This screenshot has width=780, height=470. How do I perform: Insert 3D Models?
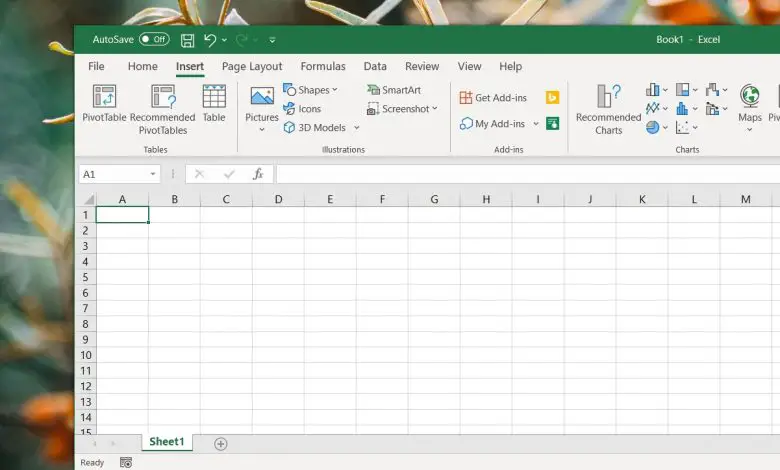(315, 127)
